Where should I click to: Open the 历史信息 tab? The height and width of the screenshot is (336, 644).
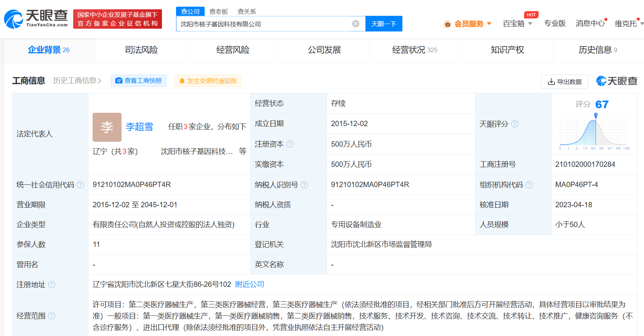pyautogui.click(x=599, y=50)
